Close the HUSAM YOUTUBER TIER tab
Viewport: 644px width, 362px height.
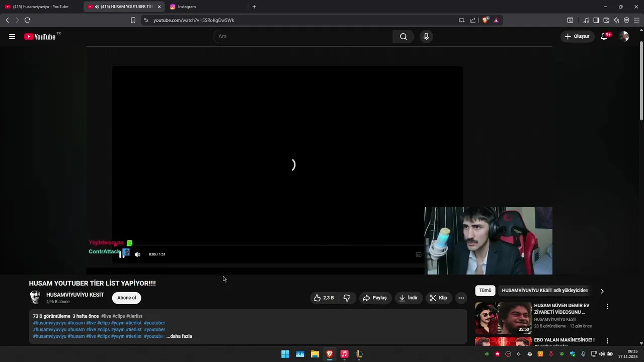pos(159,7)
